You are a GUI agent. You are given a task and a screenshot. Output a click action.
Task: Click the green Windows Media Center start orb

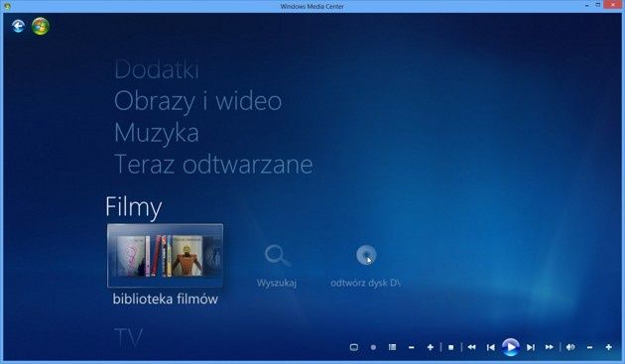(41, 27)
